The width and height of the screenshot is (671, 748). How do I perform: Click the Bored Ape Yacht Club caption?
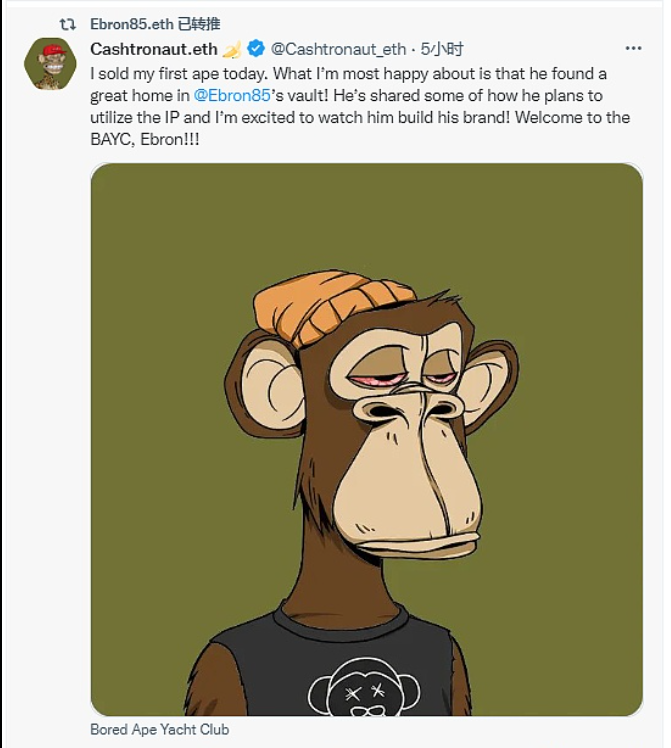(x=158, y=730)
